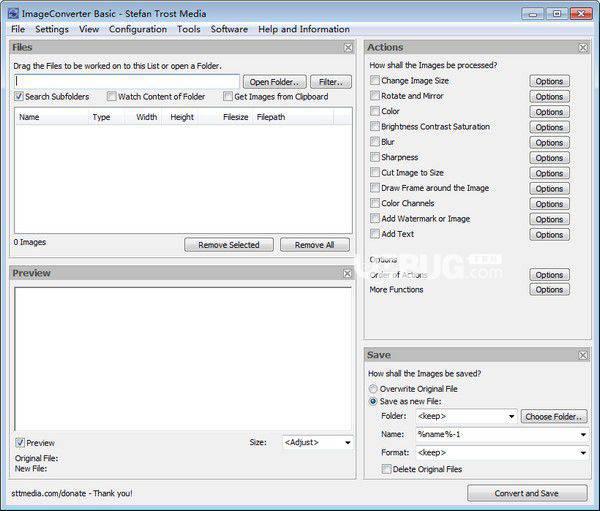Open Options for Brightness Contrast Saturation
The image size is (600, 511).
pos(549,127)
